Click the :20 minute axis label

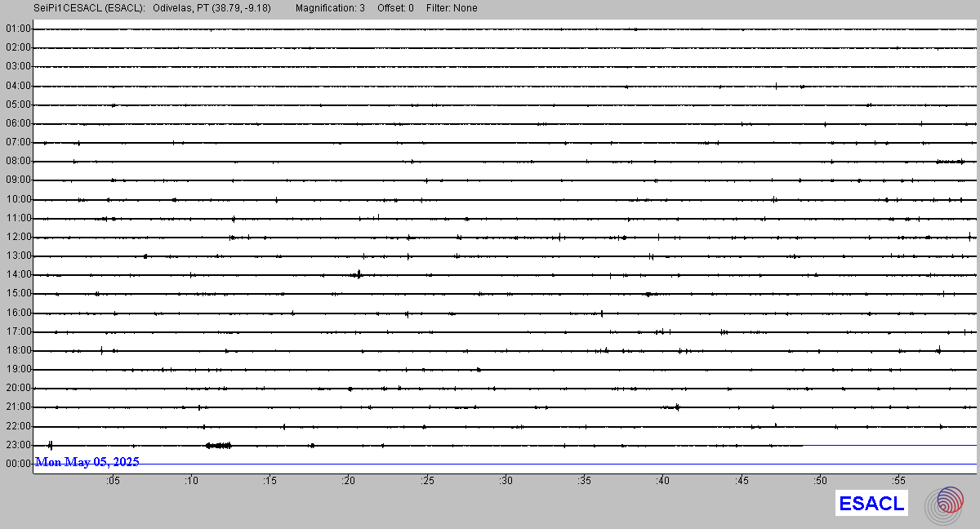[x=349, y=481]
